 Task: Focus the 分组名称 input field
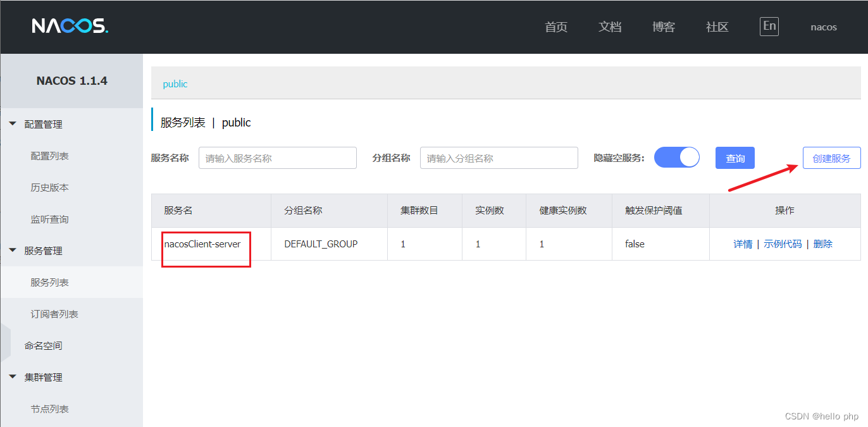(x=499, y=158)
